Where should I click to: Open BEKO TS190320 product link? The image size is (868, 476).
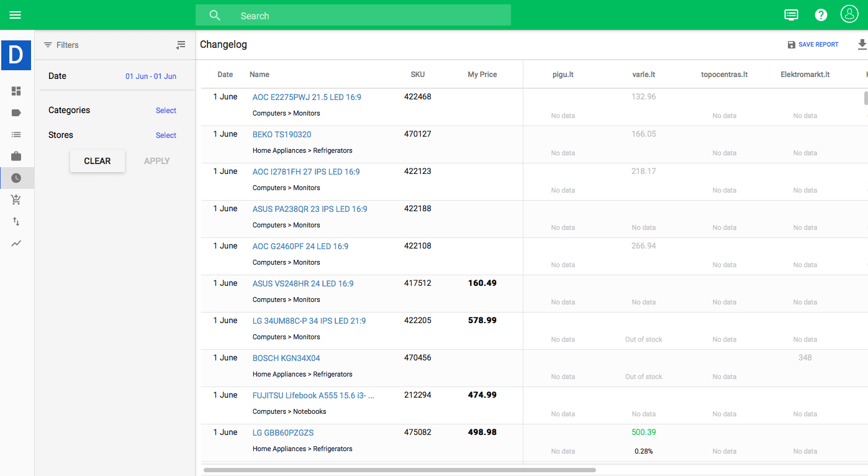click(x=282, y=135)
